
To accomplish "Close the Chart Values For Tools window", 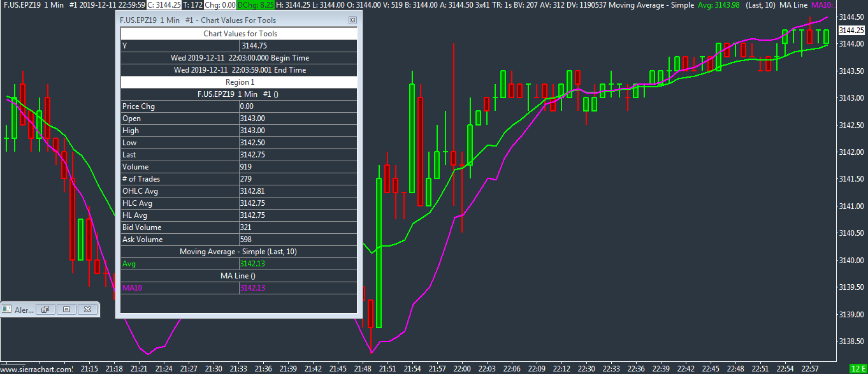I will point(352,20).
